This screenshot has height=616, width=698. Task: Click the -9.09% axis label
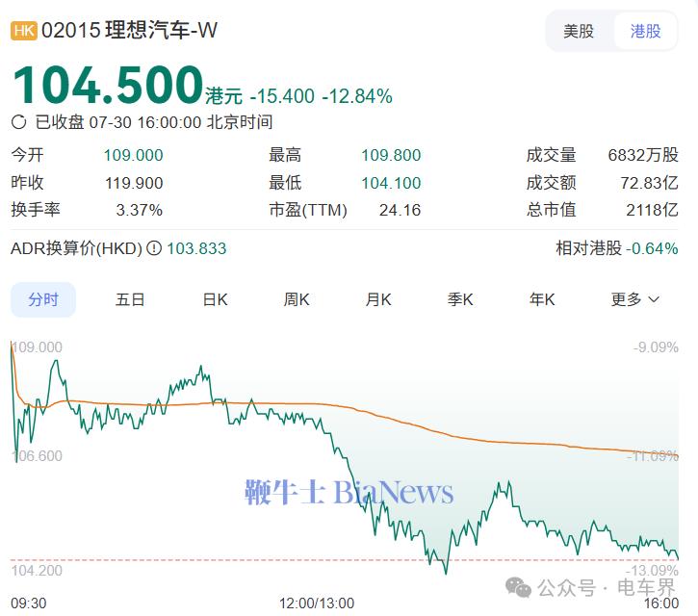click(656, 347)
